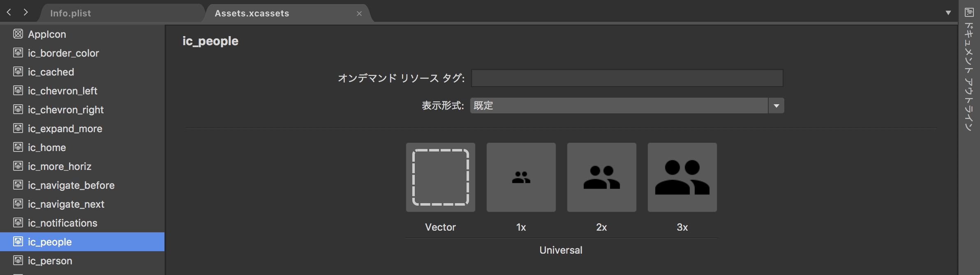This screenshot has height=275, width=980.
Task: Select the Assets.xcassets tab
Action: point(252,13)
